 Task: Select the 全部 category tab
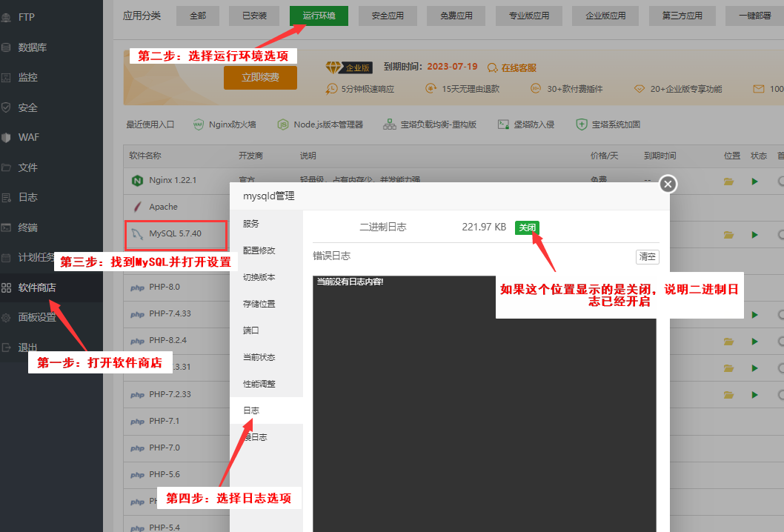point(198,16)
